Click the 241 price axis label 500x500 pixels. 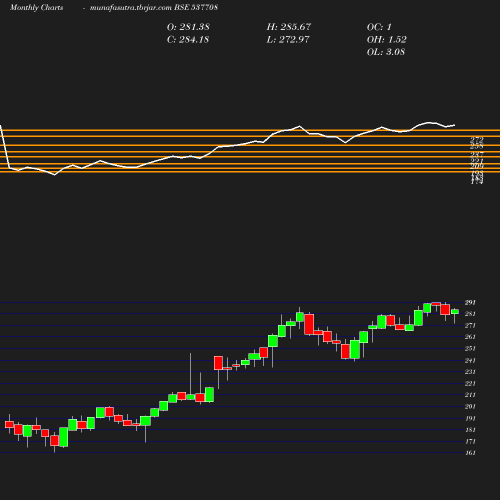(470, 360)
